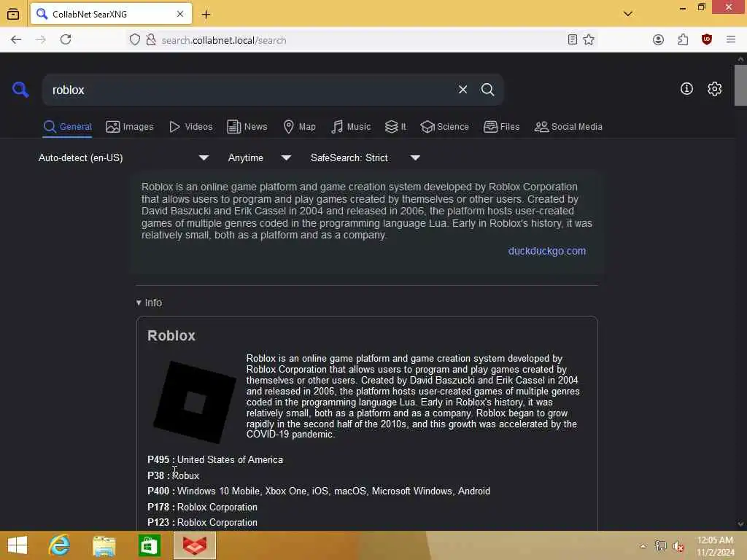
Task: Switch to Files search tab
Action: [x=501, y=127]
